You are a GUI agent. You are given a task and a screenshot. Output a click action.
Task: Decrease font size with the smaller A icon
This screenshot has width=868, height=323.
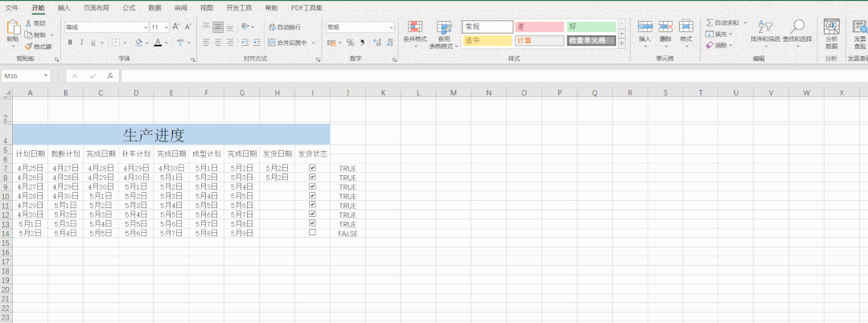(x=187, y=27)
